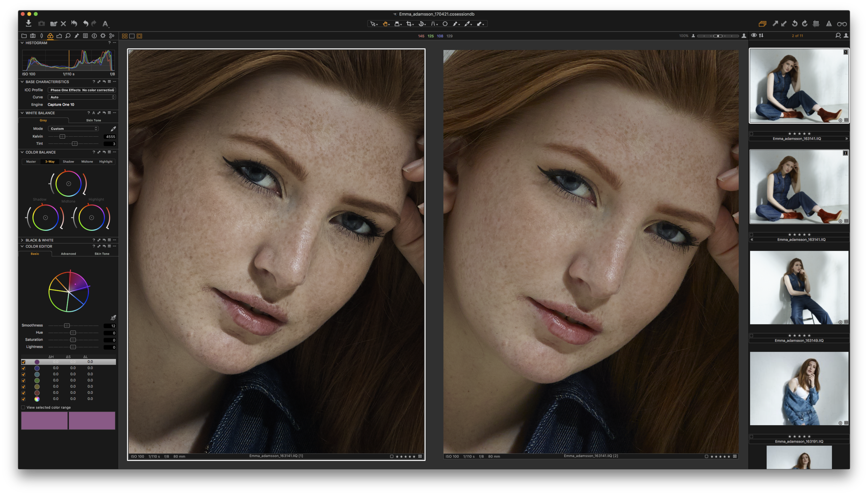
Task: Uncheck the purple color range checkbox
Action: click(23, 362)
